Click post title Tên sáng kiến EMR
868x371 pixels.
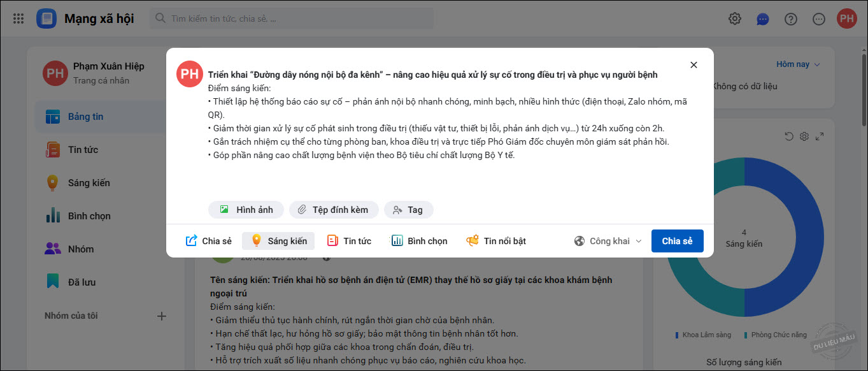pos(411,286)
